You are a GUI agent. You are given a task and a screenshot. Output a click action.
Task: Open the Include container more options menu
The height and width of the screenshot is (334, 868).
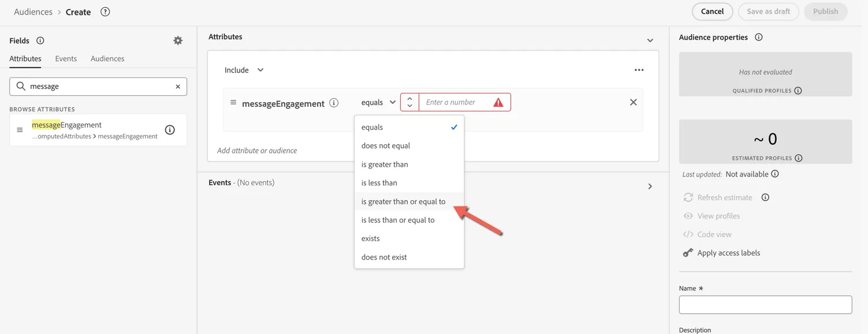point(639,70)
